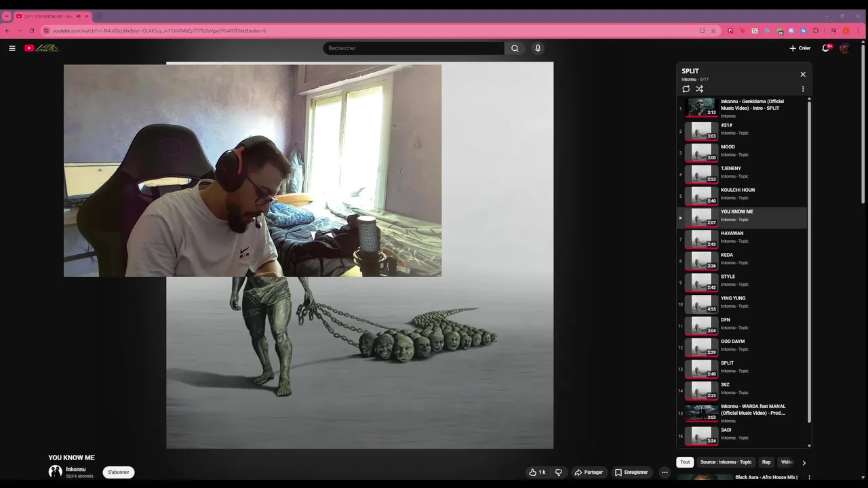Reload the page
This screenshot has height=488, width=868.
[x=31, y=30]
